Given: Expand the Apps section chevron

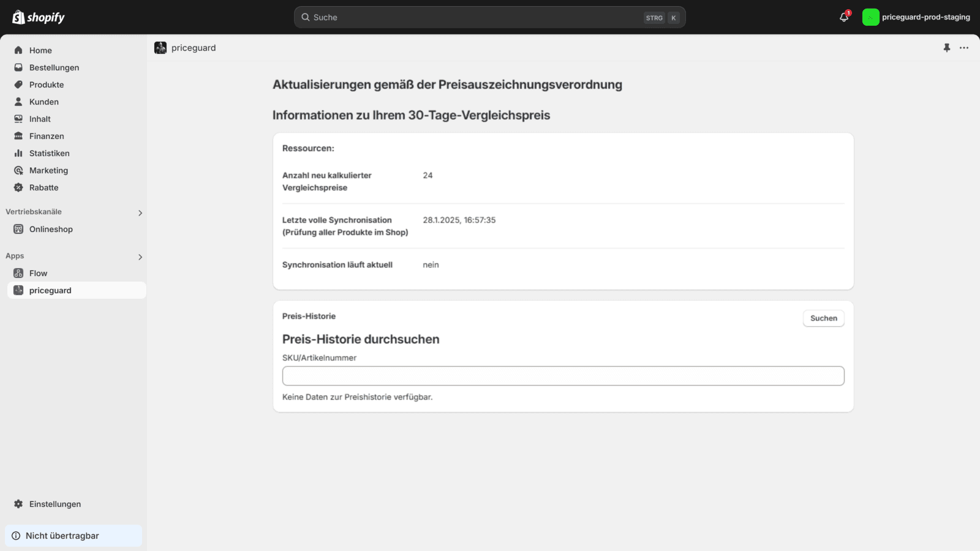Looking at the screenshot, I should coord(140,257).
